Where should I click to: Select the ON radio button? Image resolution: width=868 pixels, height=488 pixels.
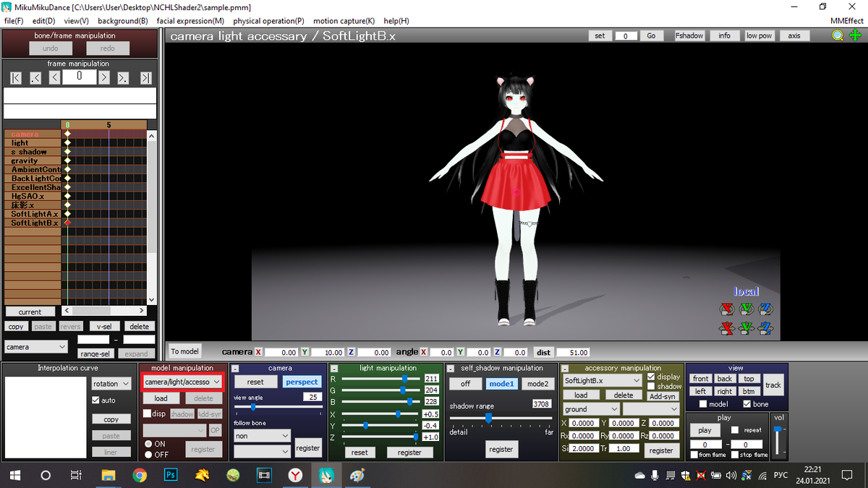(x=148, y=444)
